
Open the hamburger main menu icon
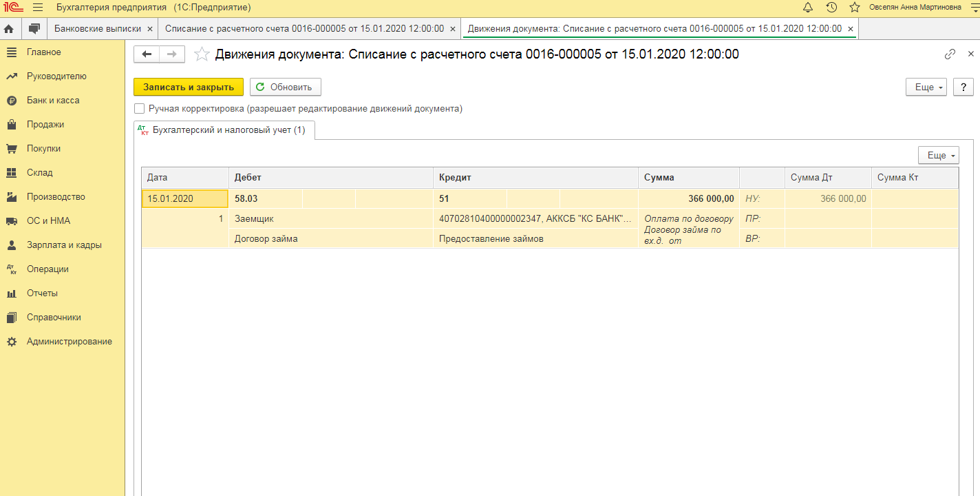pos(38,8)
